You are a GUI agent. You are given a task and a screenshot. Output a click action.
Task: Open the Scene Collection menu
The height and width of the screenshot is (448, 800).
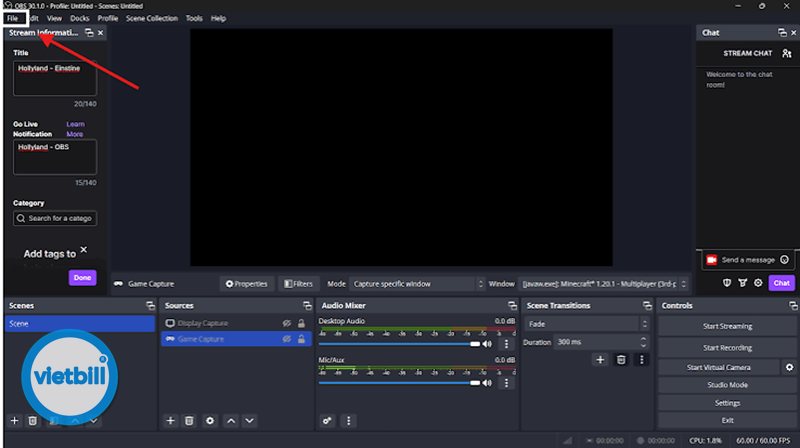tap(152, 18)
